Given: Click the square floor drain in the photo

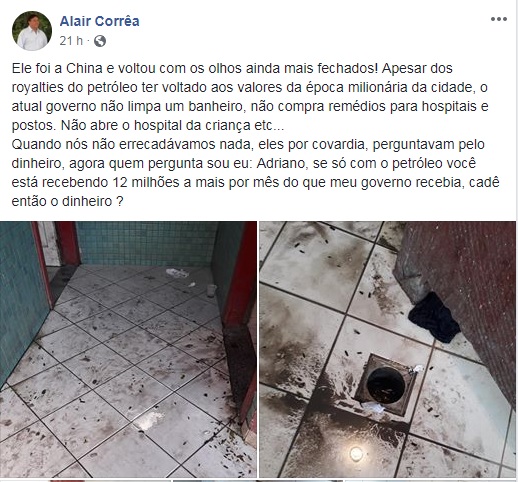Looking at the screenshot, I should click(386, 383).
